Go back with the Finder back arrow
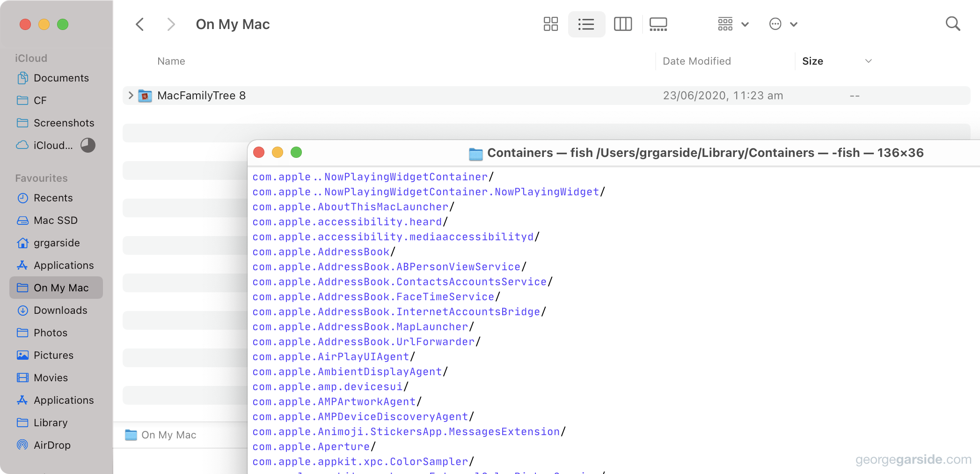This screenshot has width=980, height=474. [139, 24]
